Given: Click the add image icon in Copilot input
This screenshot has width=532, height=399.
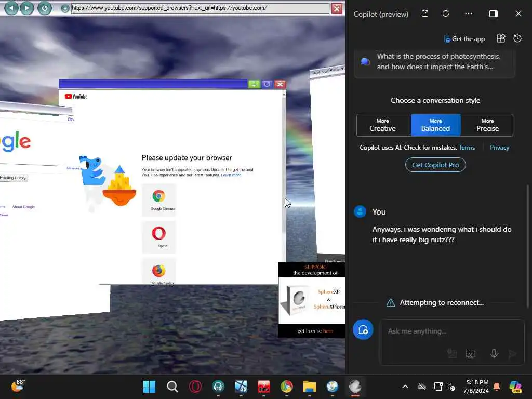Looking at the screenshot, I should click(451, 354).
